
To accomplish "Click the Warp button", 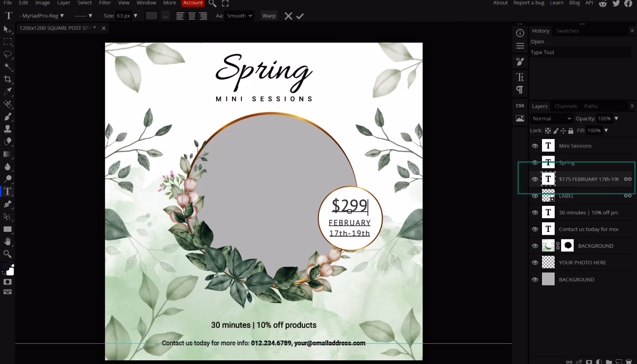I will pyautogui.click(x=269, y=15).
